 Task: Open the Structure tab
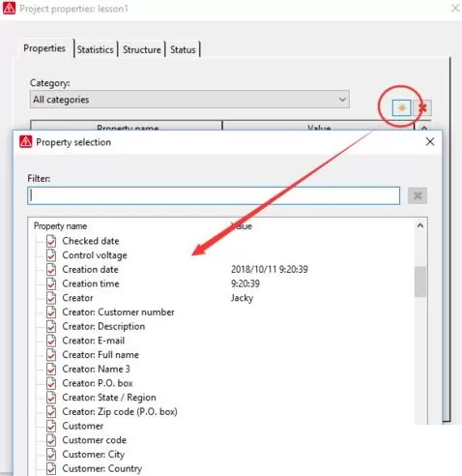142,49
